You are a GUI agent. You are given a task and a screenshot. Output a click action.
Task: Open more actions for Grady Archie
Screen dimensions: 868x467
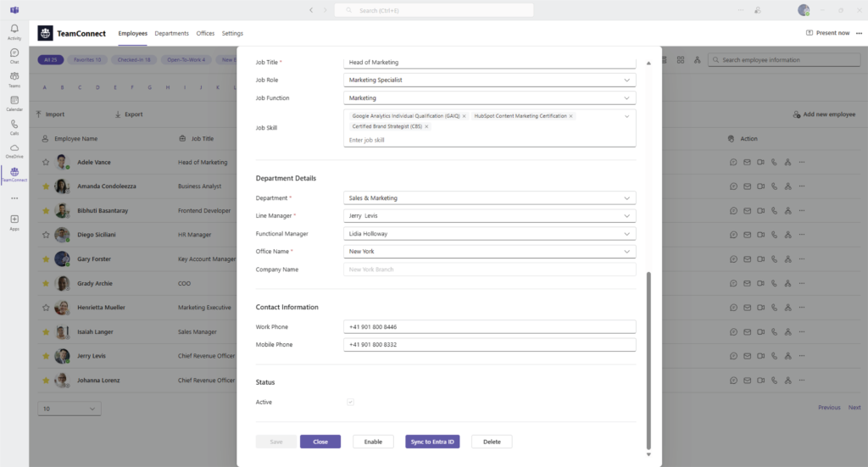pyautogui.click(x=802, y=283)
